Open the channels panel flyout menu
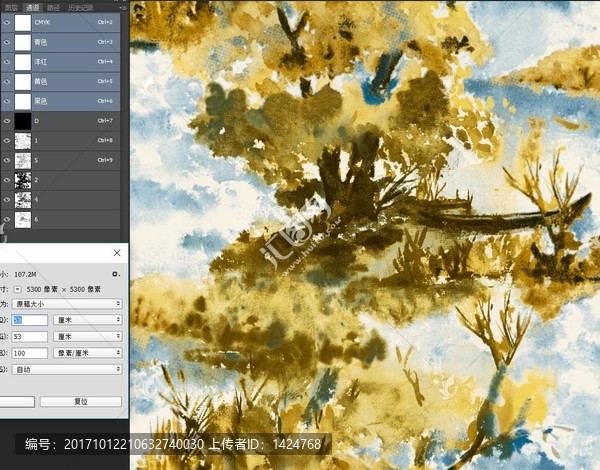 pos(123,8)
